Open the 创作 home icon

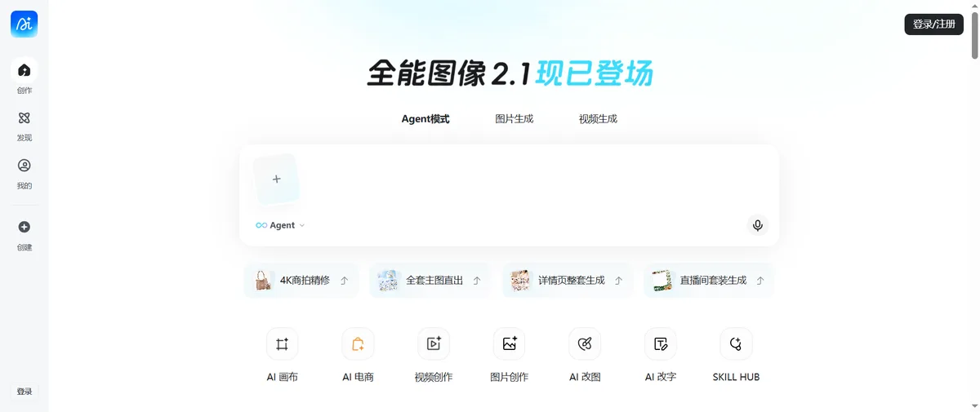coord(24,70)
